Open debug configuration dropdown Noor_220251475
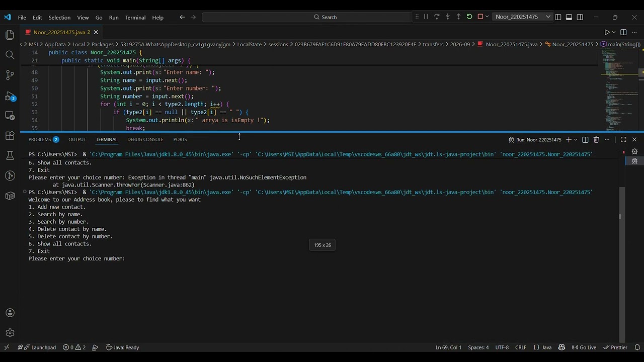This screenshot has width=644, height=362. [523, 17]
